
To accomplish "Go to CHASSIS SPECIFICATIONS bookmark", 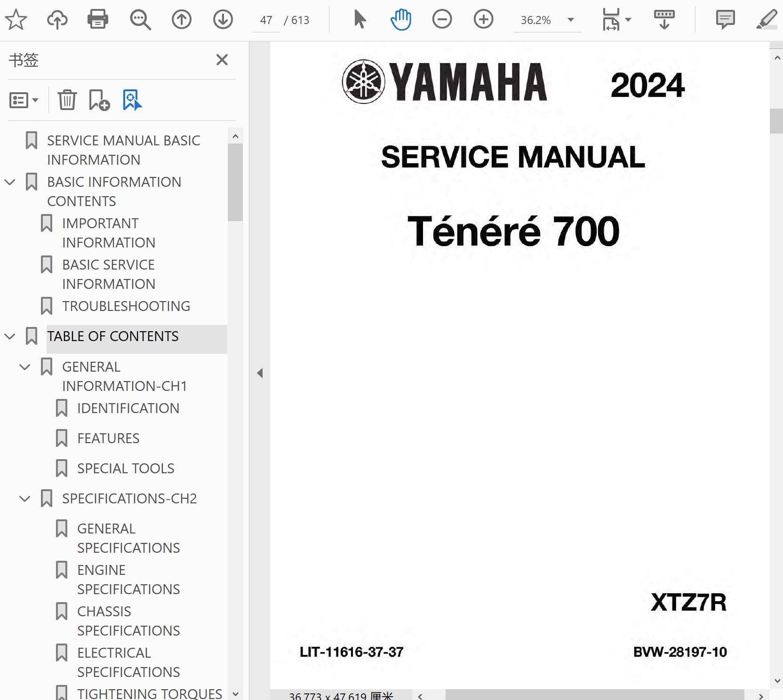I will pyautogui.click(x=128, y=621).
